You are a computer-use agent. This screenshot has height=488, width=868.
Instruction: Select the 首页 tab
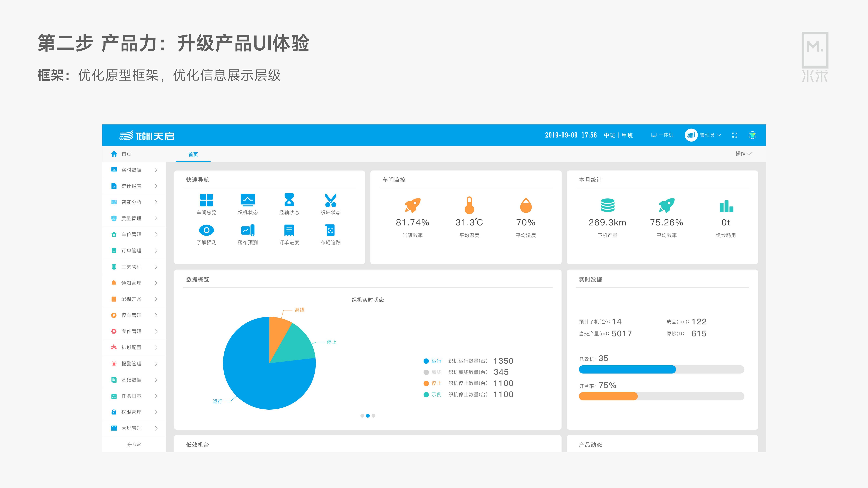pos(193,154)
